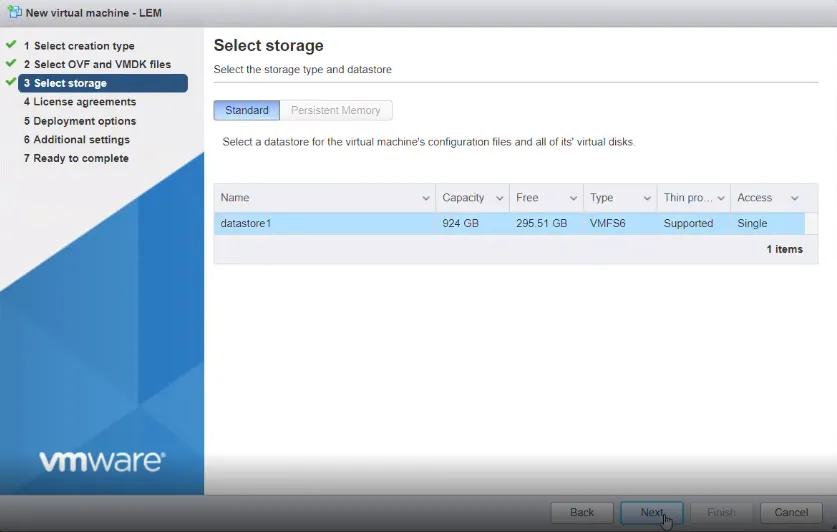
Task: Open Thin provisioning column dropdown arrow
Action: [721, 198]
